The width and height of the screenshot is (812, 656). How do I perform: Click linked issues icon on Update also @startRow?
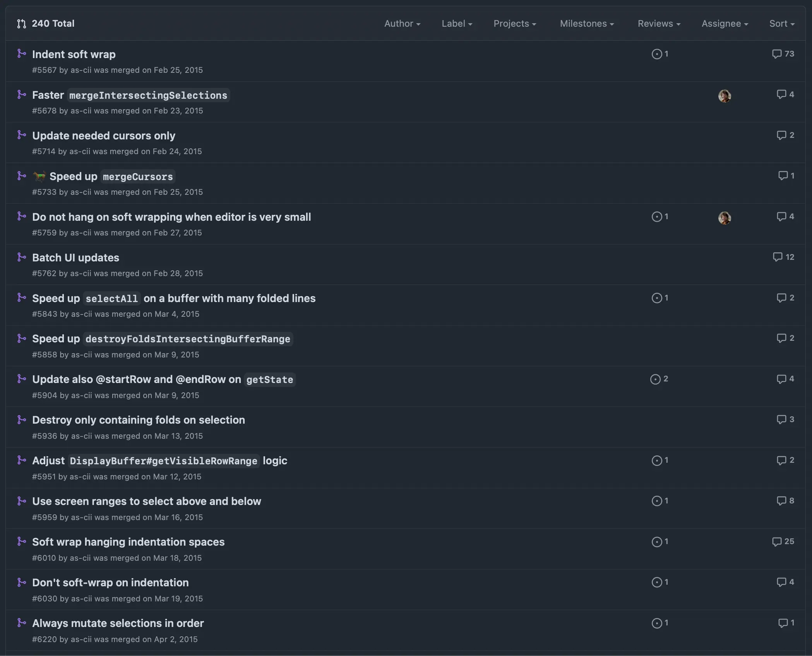click(x=655, y=379)
